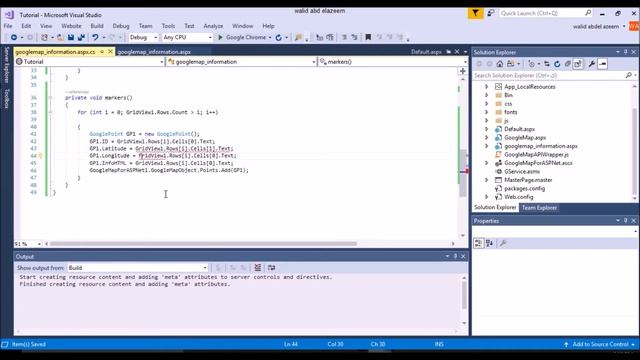Image resolution: width=640 pixels, height=360 pixels.
Task: Click the Home icon in Solution Explorer
Action: pos(500,64)
